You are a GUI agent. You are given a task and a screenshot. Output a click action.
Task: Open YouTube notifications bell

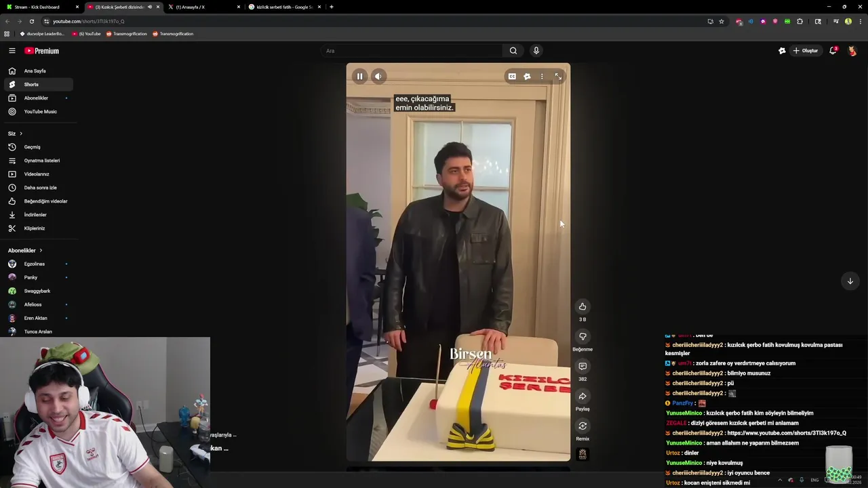[833, 51]
